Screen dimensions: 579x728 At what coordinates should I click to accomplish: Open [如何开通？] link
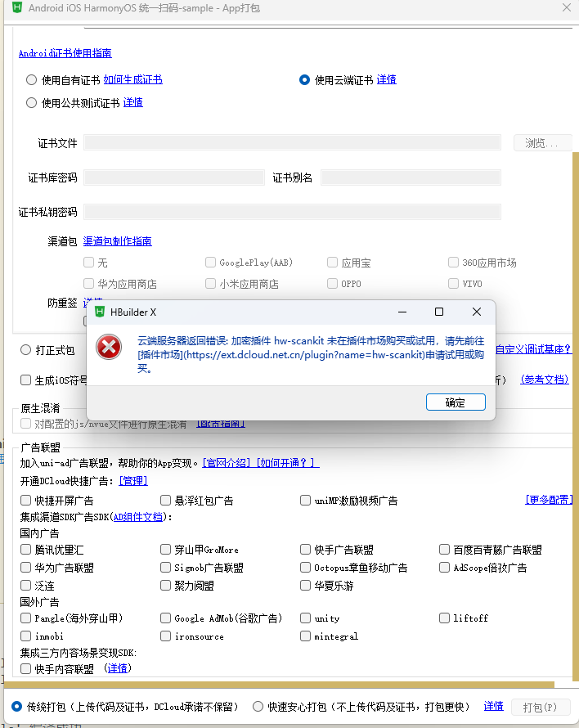click(x=287, y=463)
